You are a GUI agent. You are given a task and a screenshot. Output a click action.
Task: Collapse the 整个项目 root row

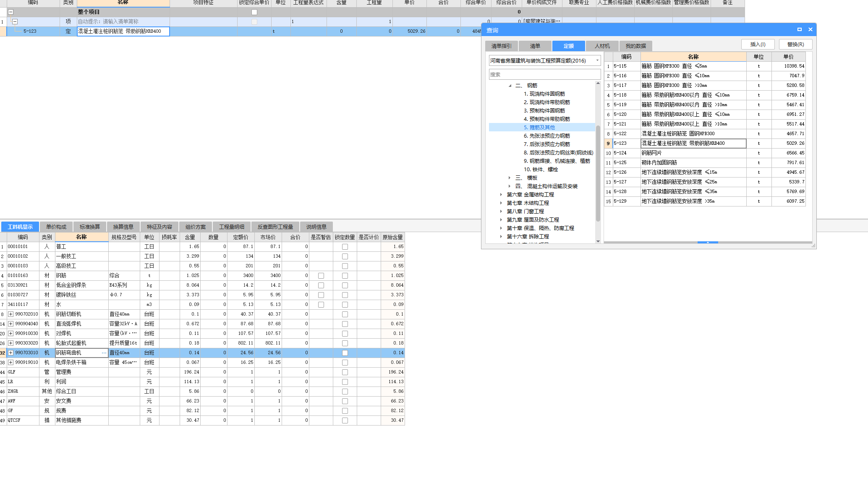click(x=11, y=12)
